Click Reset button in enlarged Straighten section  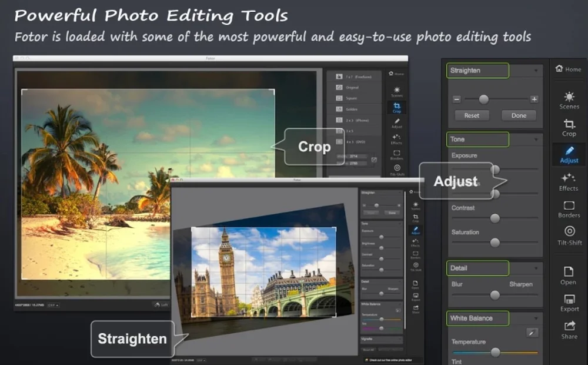472,115
